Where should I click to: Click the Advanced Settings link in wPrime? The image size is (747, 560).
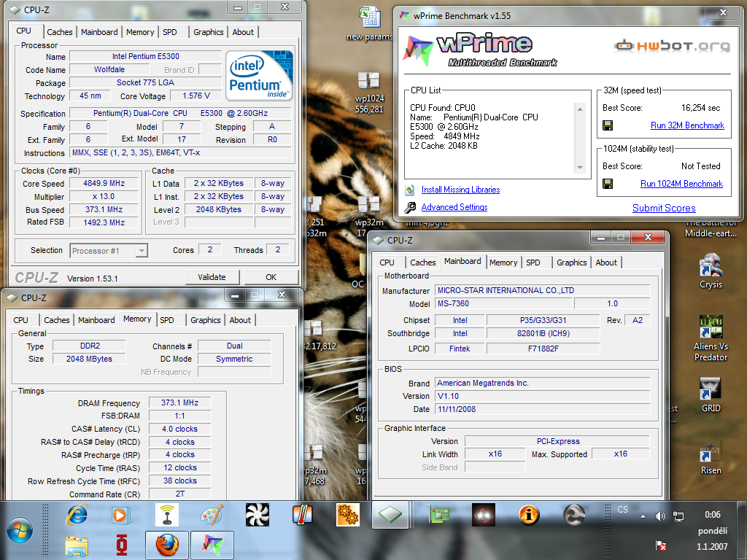pyautogui.click(x=454, y=207)
